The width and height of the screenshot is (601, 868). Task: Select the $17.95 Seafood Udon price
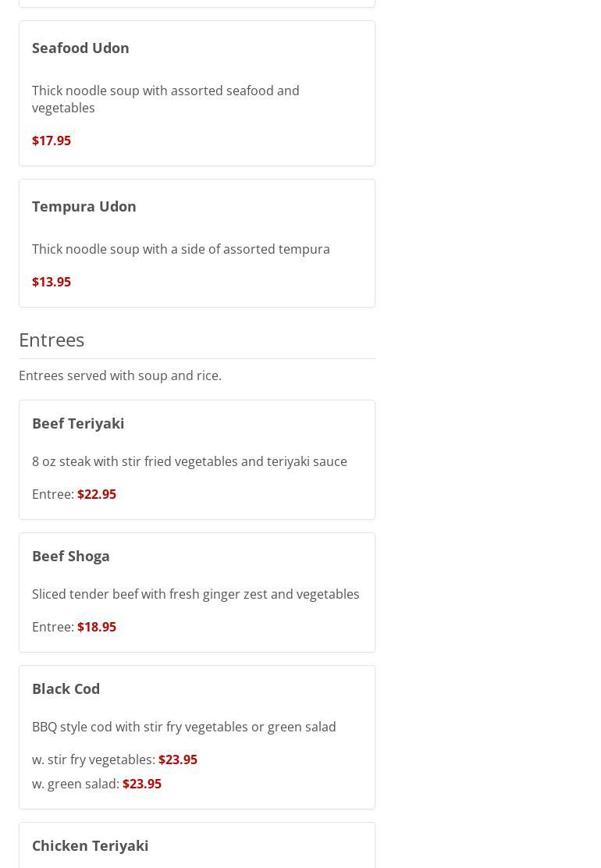pyautogui.click(x=52, y=141)
